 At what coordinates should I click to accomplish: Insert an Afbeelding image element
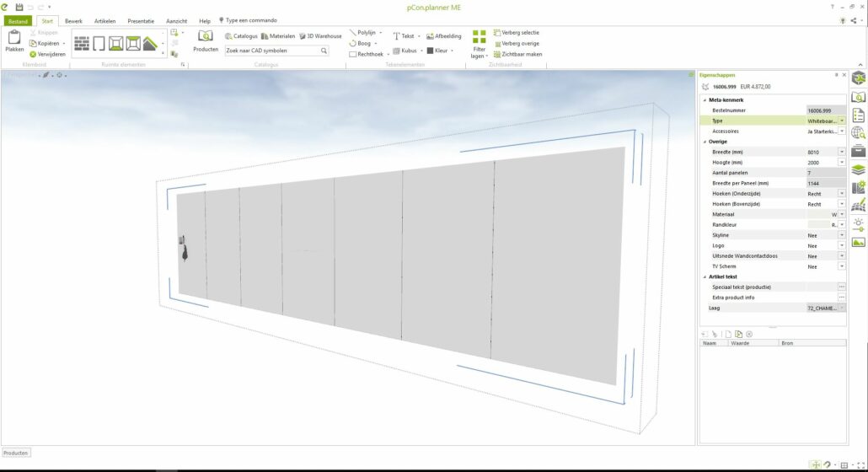[x=443, y=36]
